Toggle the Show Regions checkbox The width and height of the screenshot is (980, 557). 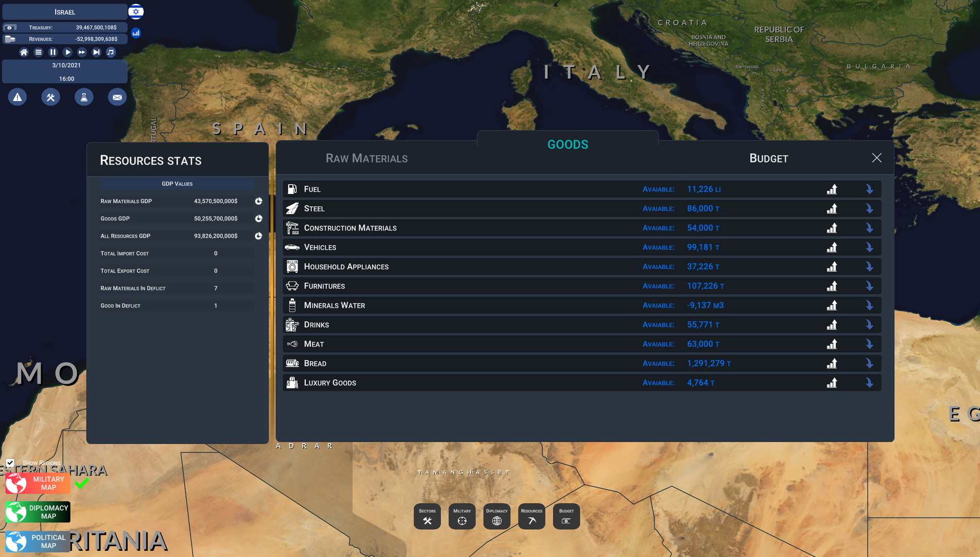10,463
